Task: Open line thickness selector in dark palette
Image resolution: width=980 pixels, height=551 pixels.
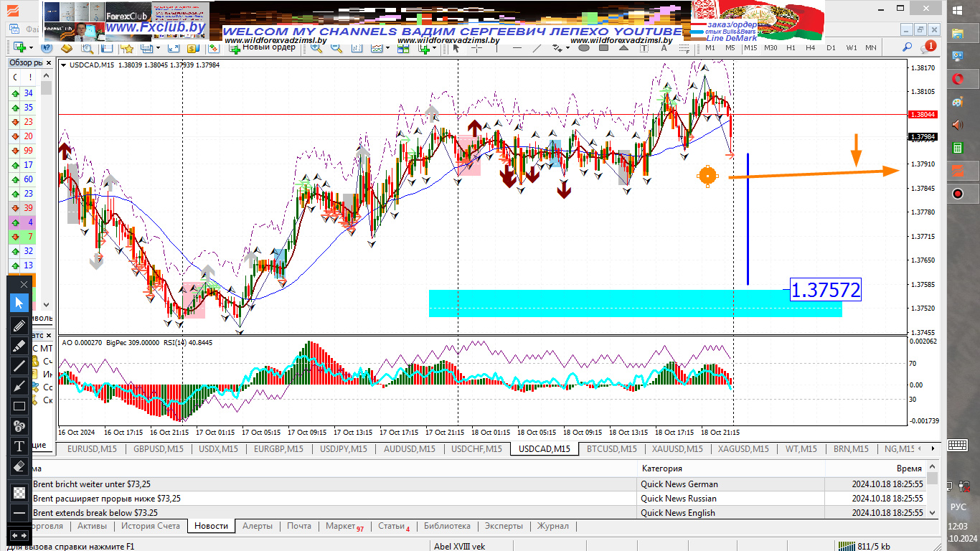Action: [x=19, y=513]
